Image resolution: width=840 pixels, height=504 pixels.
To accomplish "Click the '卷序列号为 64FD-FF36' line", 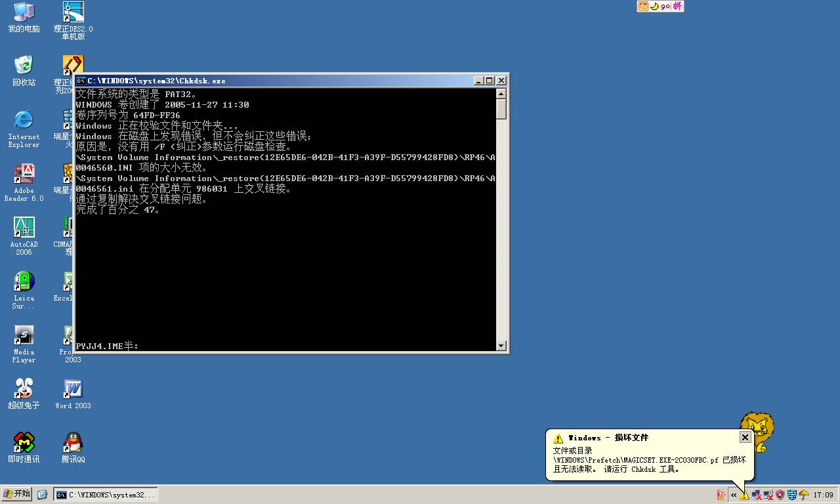I will tap(128, 115).
